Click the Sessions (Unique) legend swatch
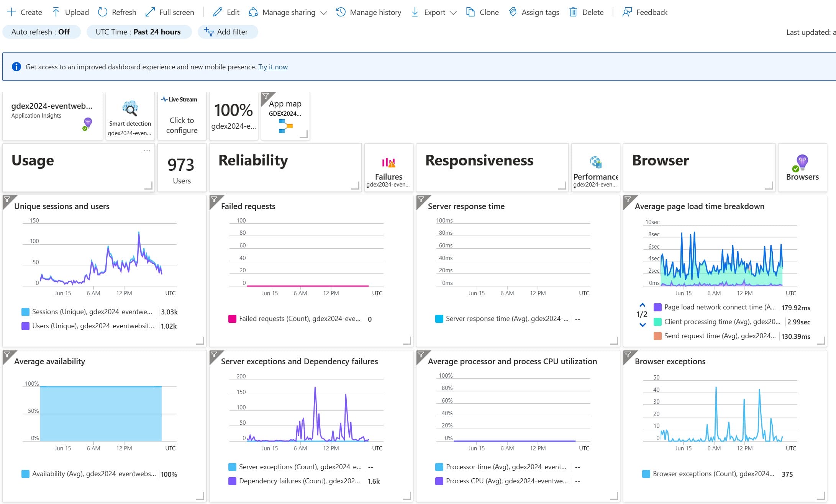The image size is (836, 504). pyautogui.click(x=25, y=312)
